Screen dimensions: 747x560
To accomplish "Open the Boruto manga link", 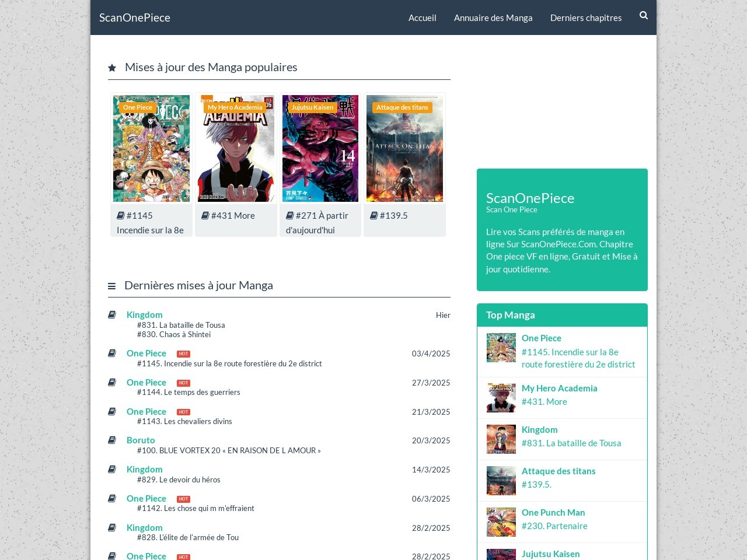I will [141, 440].
